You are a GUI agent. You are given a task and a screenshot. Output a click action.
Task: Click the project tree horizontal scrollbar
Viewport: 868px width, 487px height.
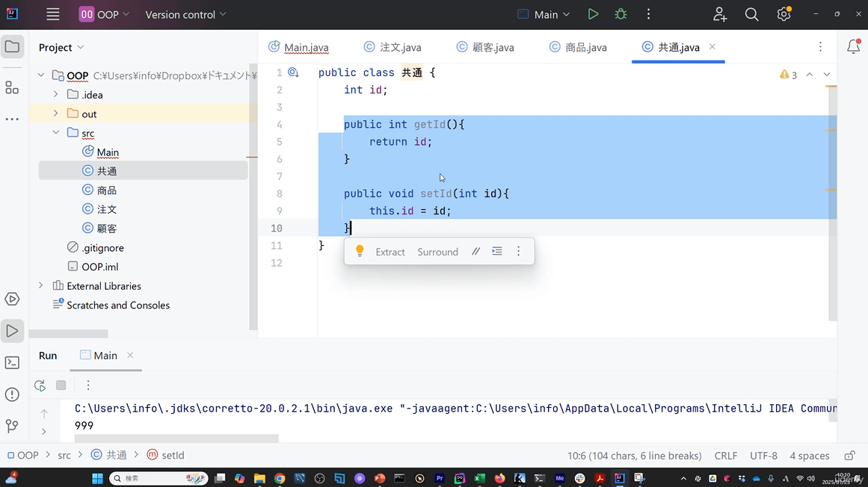69,334
